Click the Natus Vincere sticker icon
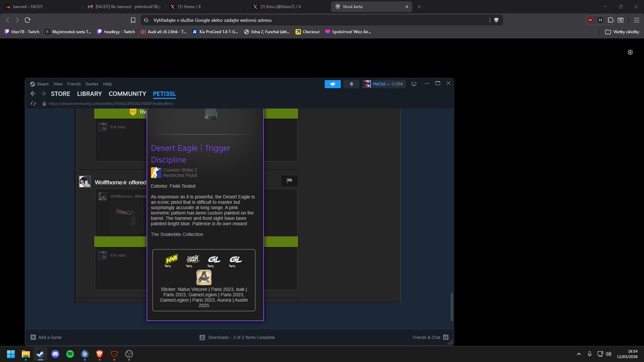The width and height of the screenshot is (644, 362). click(172, 260)
